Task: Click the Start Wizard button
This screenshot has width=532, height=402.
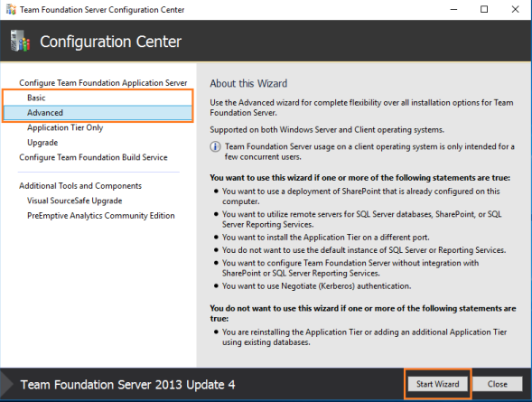Action: (x=437, y=384)
